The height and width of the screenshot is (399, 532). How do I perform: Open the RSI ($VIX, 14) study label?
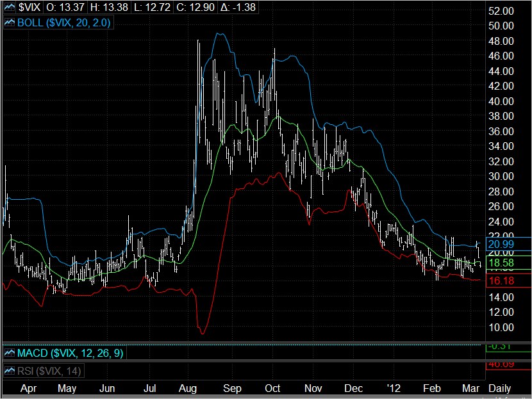(x=49, y=371)
